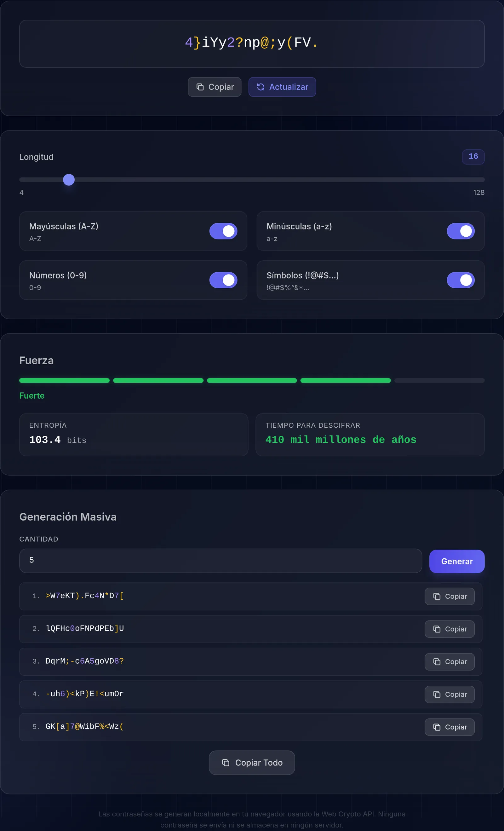This screenshot has height=831, width=504.
Task: Click the length value badge showing 16
Action: pyautogui.click(x=473, y=157)
